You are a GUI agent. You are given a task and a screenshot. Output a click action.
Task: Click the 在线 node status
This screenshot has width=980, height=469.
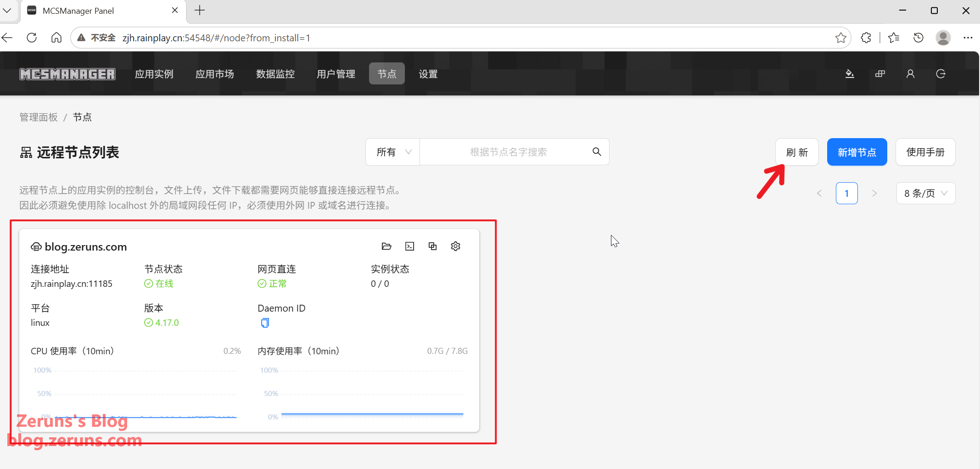pos(159,284)
